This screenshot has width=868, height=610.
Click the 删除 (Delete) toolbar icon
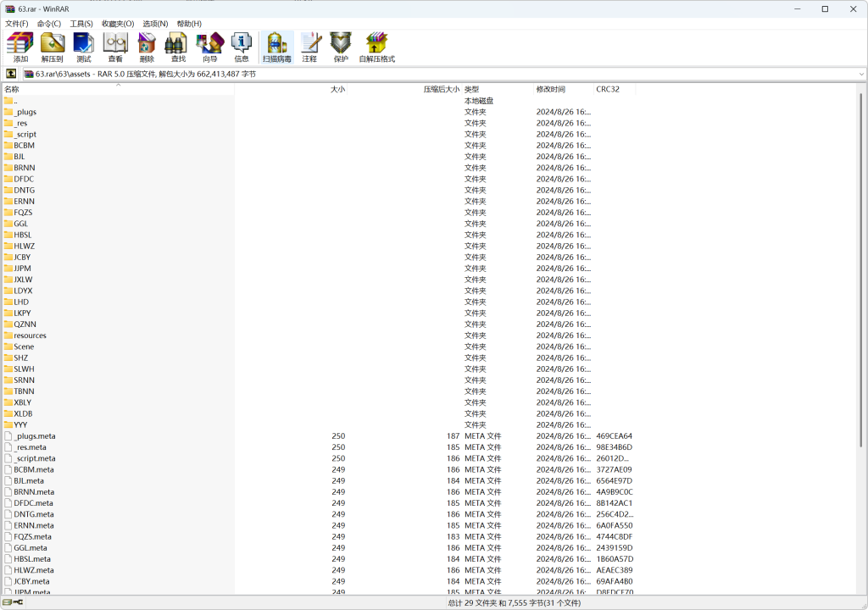(x=147, y=47)
